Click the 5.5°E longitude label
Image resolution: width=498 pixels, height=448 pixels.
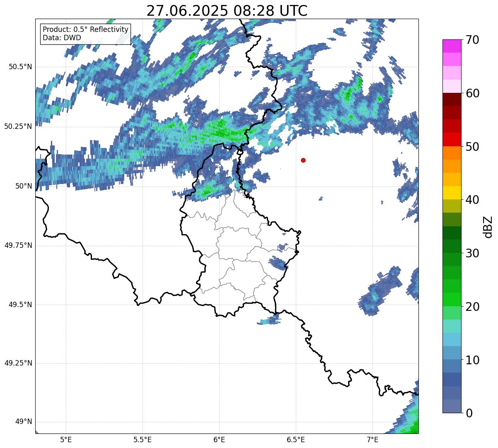(143, 440)
